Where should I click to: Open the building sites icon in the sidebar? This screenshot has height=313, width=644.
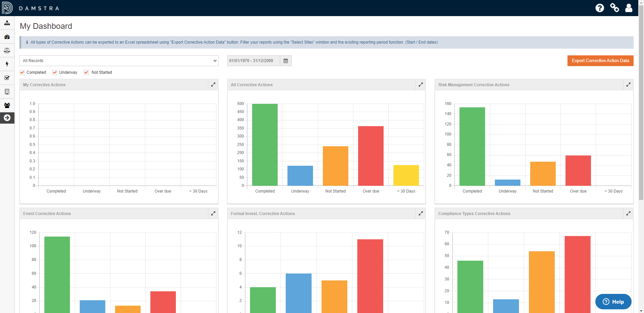click(7, 92)
